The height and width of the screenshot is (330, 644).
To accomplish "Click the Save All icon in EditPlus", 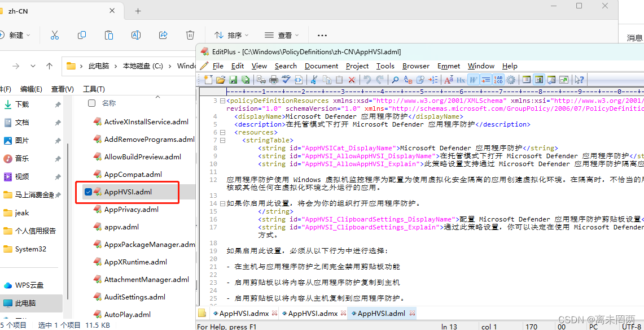I will click(245, 80).
